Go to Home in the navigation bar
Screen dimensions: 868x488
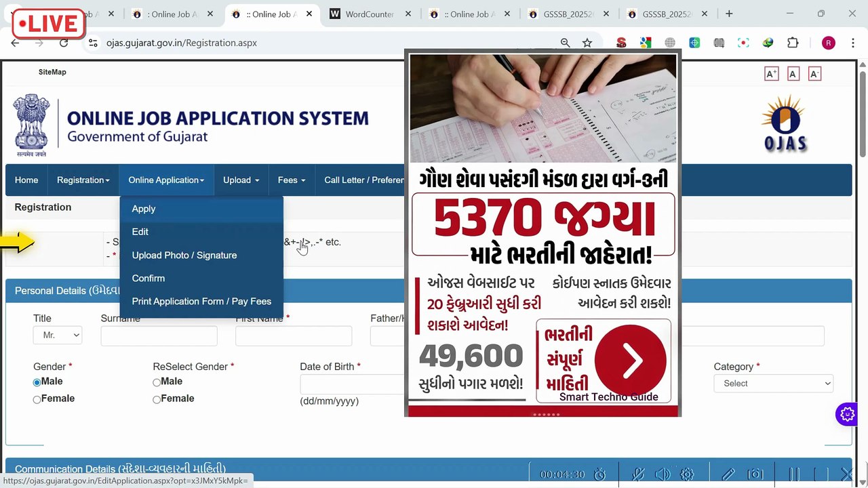pos(26,180)
